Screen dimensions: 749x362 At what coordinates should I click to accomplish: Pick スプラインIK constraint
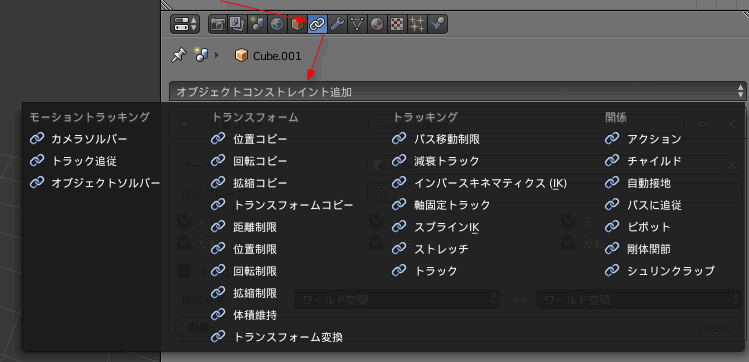436,227
